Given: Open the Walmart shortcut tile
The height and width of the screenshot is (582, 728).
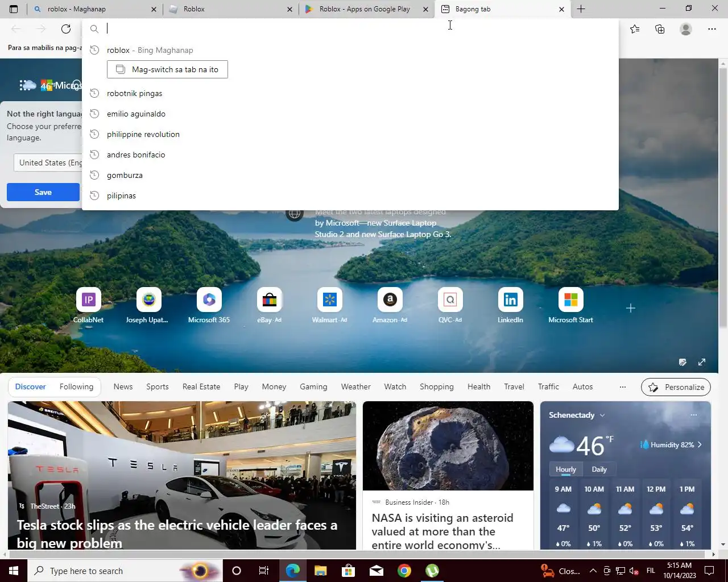Looking at the screenshot, I should click(329, 305).
